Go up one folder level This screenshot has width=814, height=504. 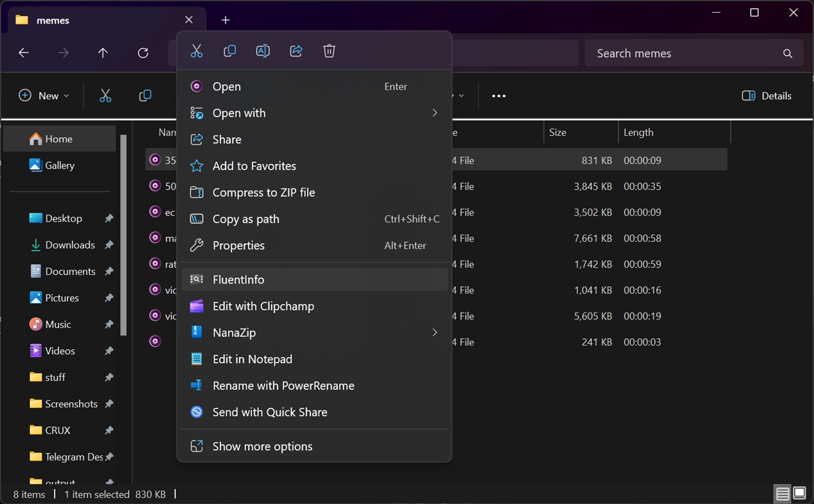(103, 53)
